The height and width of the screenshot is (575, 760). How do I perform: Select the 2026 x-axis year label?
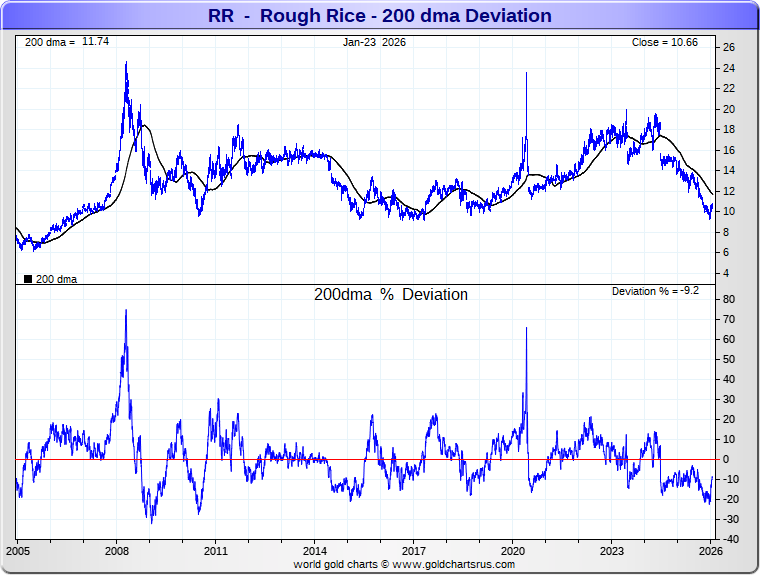click(x=710, y=551)
